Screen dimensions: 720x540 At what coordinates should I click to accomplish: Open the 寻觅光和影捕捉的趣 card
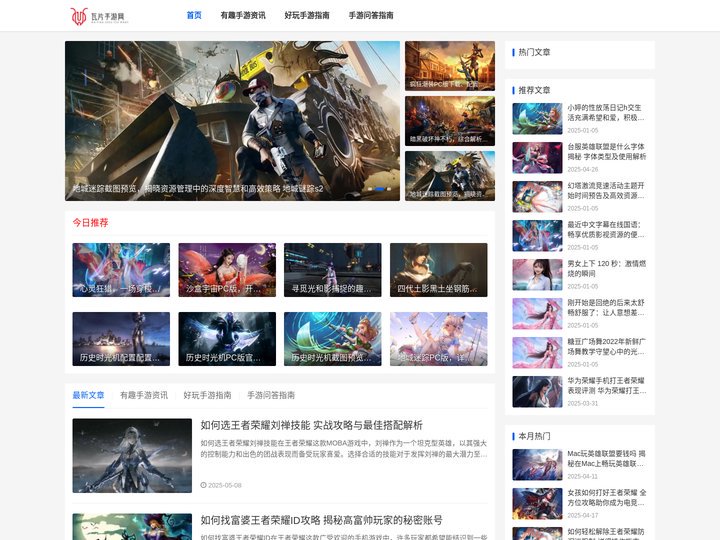tap(333, 270)
